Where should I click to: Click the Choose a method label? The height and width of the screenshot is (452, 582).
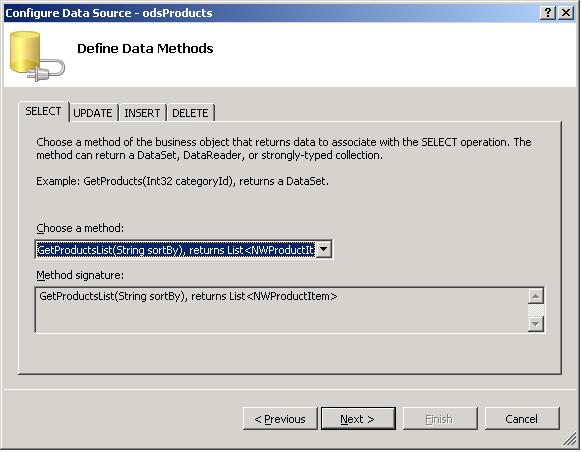[x=80, y=228]
